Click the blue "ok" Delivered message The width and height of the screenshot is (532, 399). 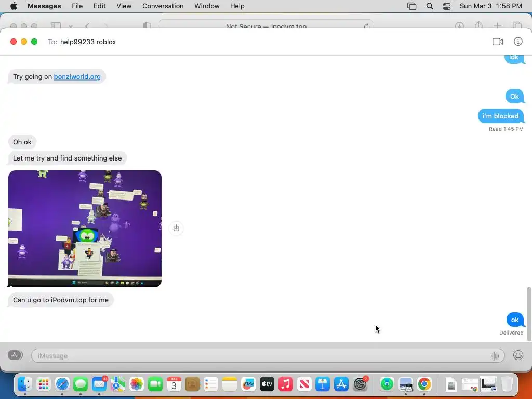515,320
